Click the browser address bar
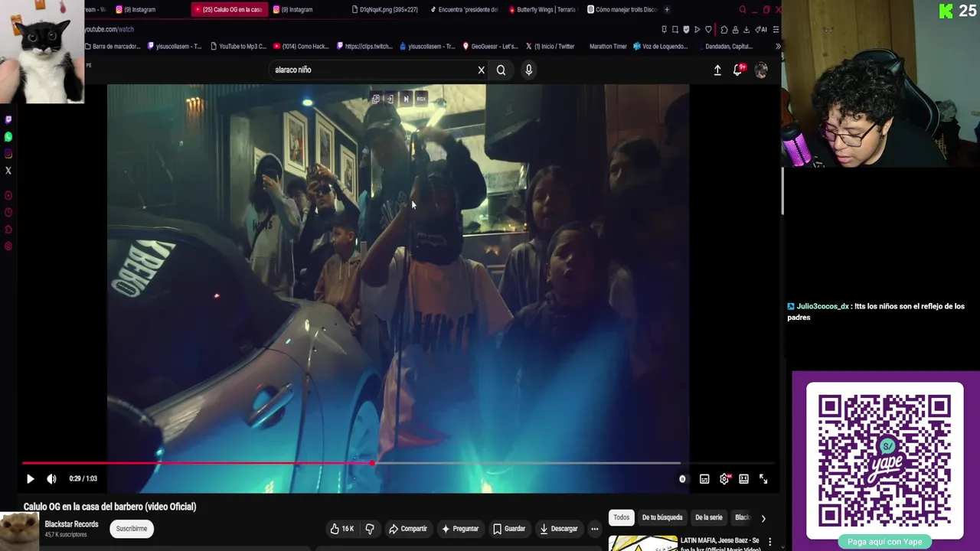This screenshot has width=980, height=551. 367,29
